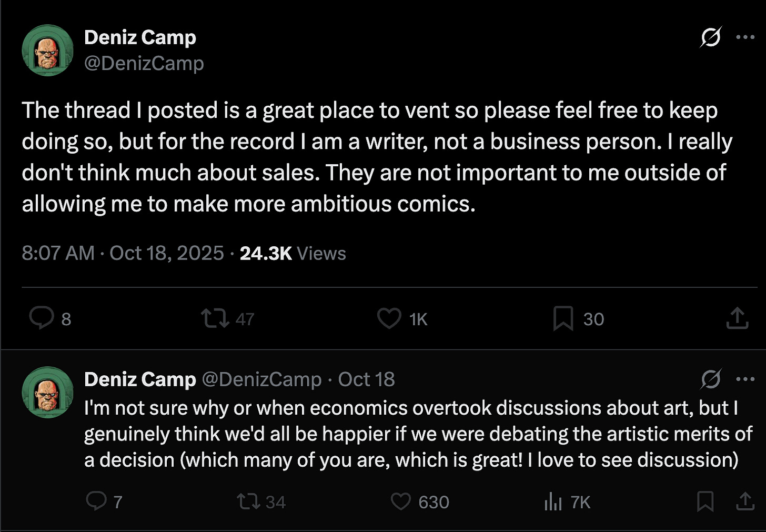Open more options on the second tweet
766x532 pixels.
pyautogui.click(x=745, y=379)
